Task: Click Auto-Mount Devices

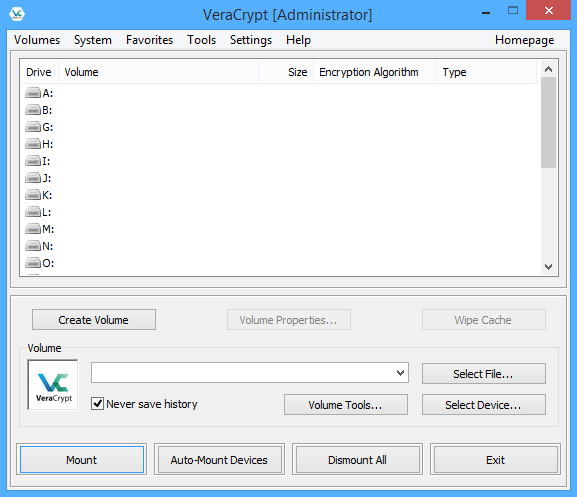Action: (x=219, y=459)
